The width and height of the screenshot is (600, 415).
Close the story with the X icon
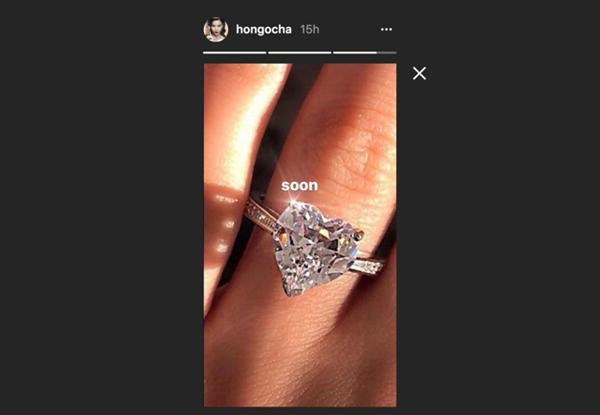pyautogui.click(x=419, y=73)
